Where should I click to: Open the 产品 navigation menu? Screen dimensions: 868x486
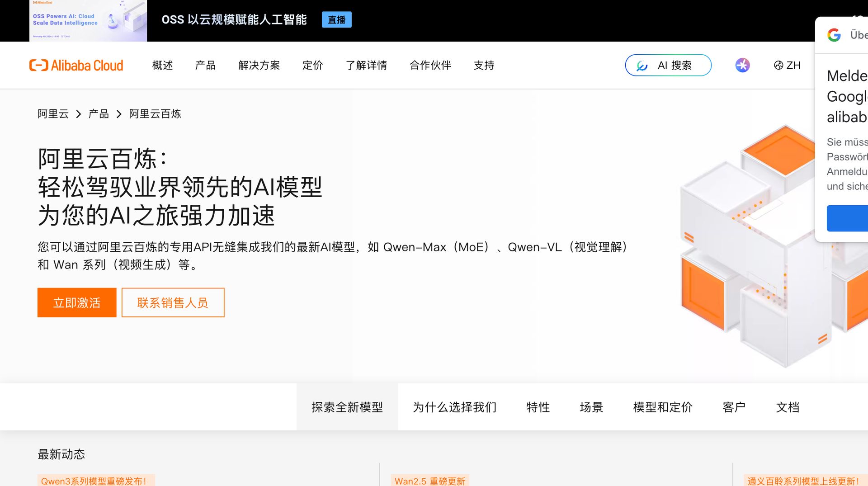pos(205,66)
